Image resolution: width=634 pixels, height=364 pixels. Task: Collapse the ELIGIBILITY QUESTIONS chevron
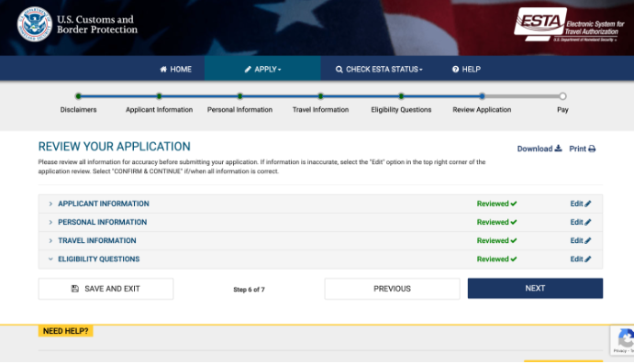pos(50,259)
